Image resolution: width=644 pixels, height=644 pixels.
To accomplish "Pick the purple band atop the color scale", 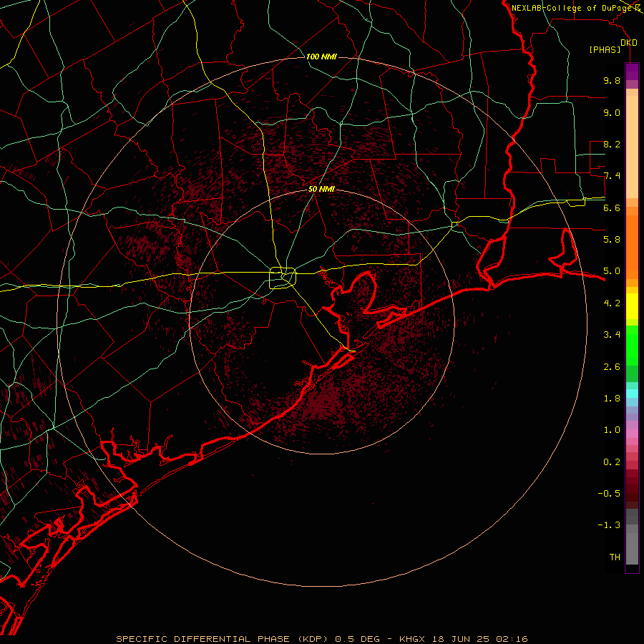I will [x=632, y=72].
